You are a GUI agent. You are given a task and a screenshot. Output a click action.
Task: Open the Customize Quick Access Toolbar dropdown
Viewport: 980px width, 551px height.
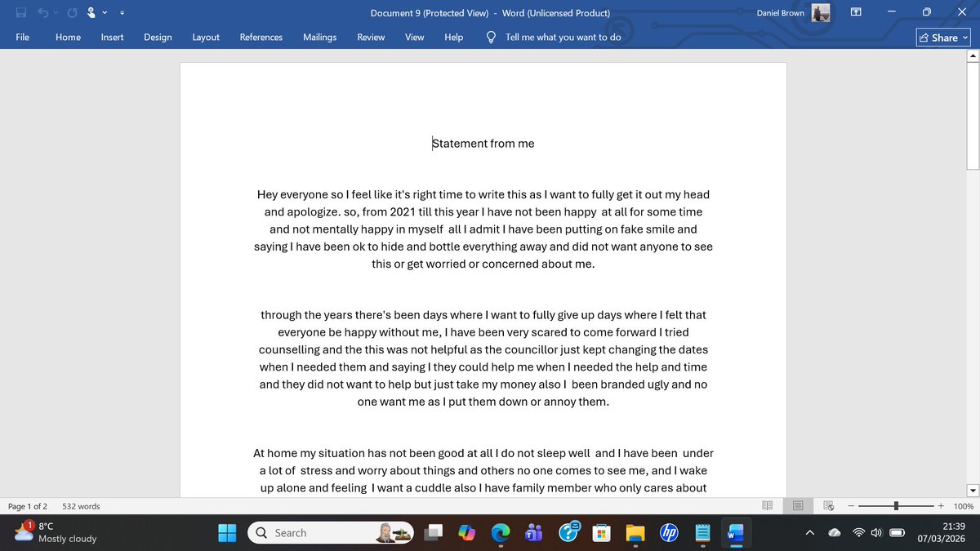[122, 12]
